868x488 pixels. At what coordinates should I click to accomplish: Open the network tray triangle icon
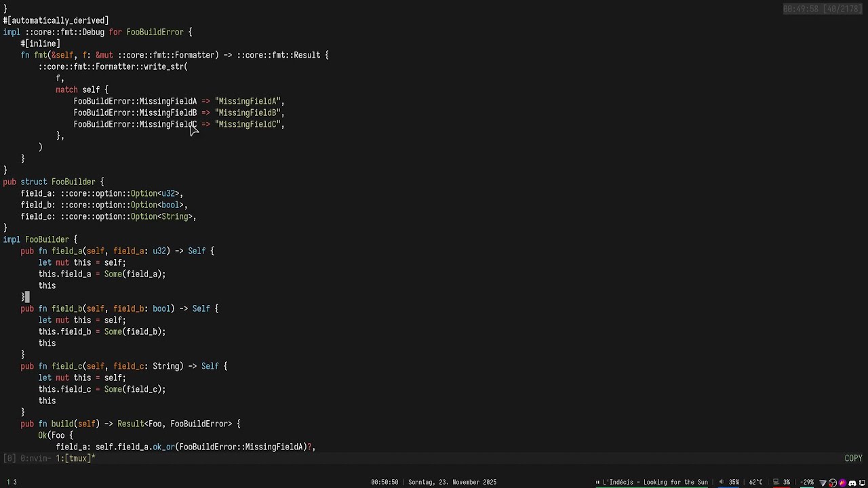pos(823,483)
